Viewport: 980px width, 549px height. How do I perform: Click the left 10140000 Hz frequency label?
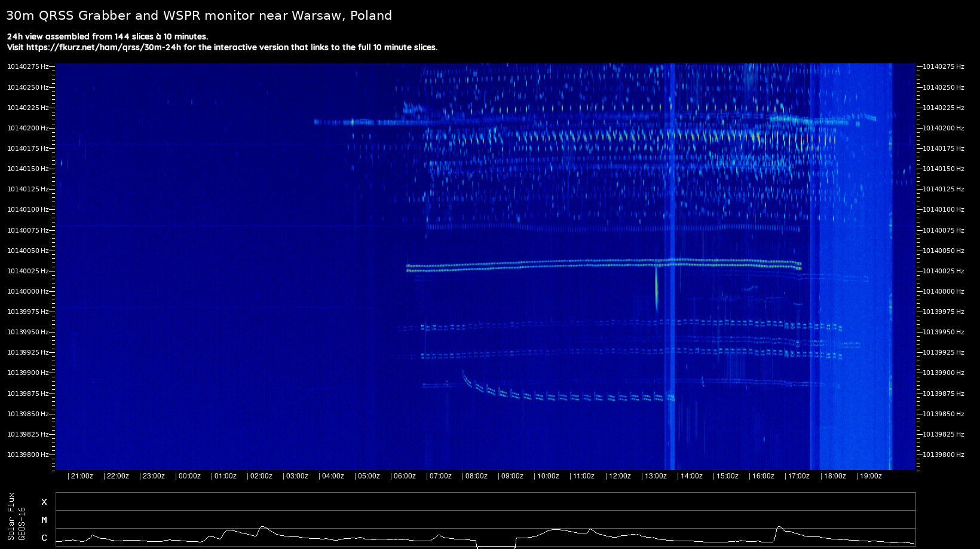(x=27, y=291)
